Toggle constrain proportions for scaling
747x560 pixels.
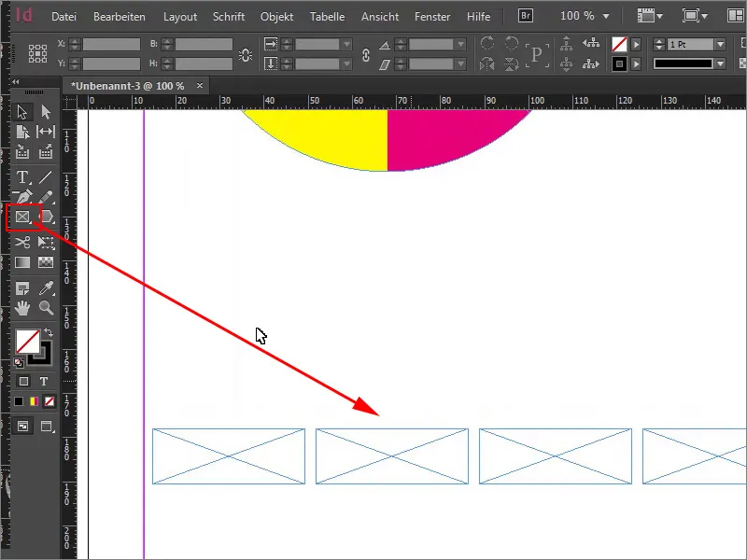coord(366,55)
